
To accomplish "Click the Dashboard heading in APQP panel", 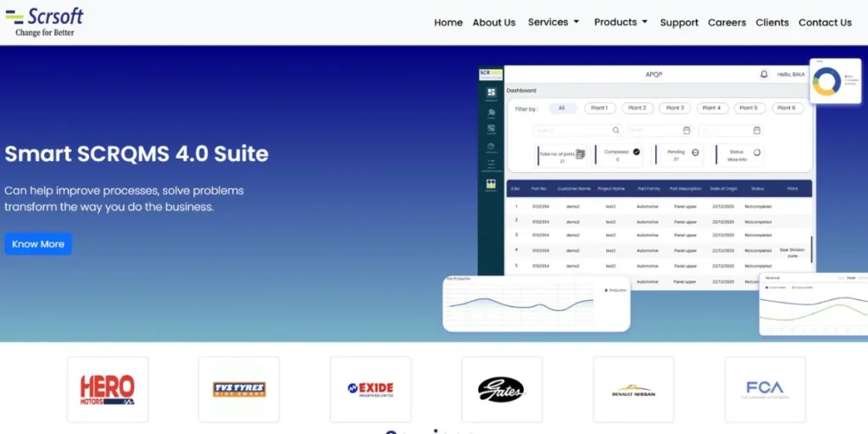I will (x=521, y=90).
